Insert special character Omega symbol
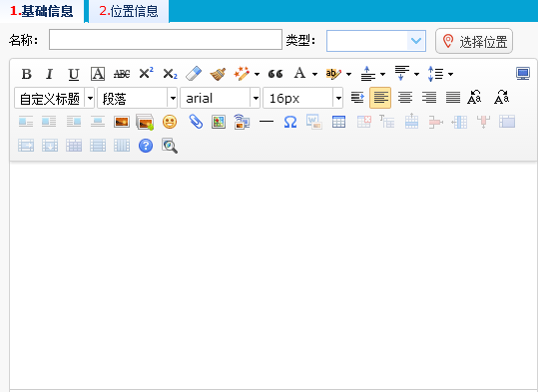This screenshot has width=538, height=392. pos(290,122)
